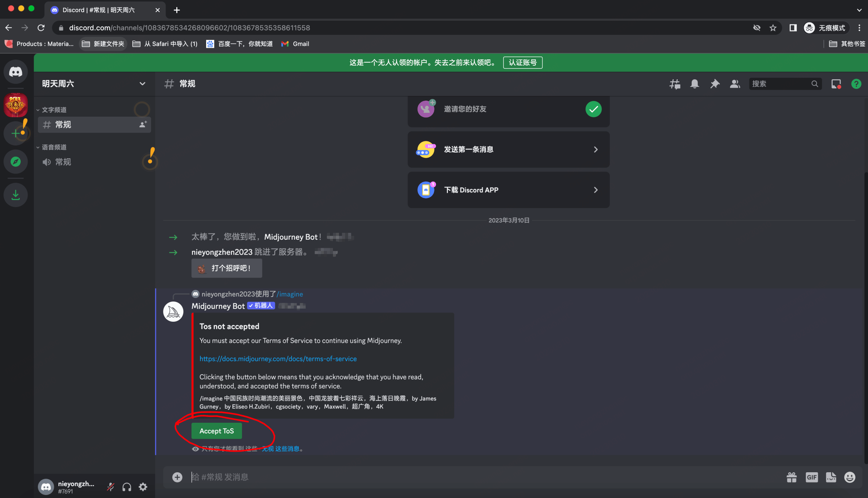Open the 其他书签 folder
Image resolution: width=868 pixels, height=498 pixels.
click(x=847, y=44)
